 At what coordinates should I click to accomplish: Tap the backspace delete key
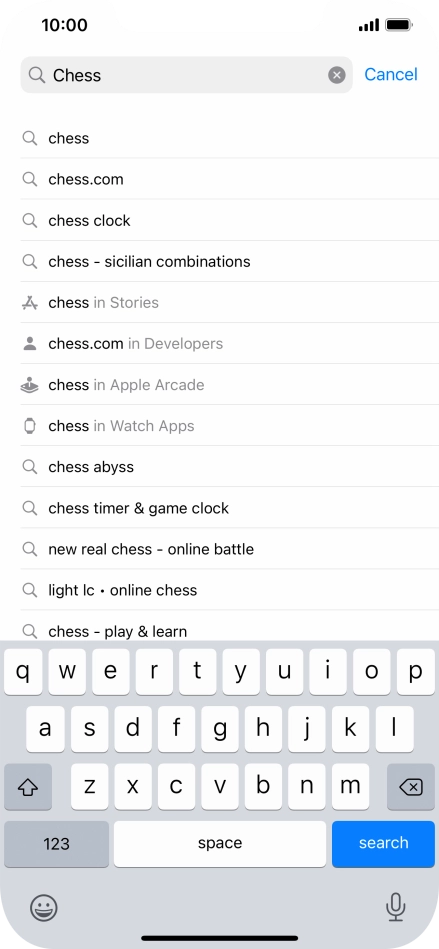(411, 787)
